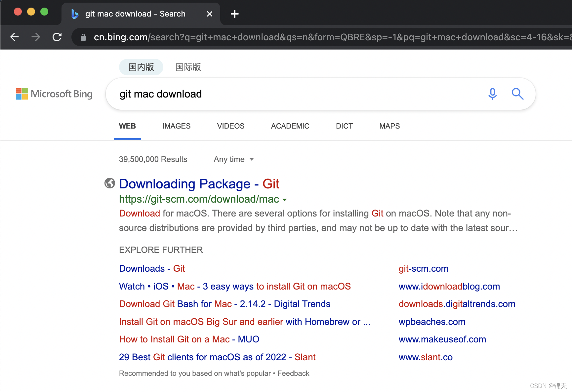The width and height of the screenshot is (572, 392).
Task: Click the www.makeuseof.com link
Action: [442, 339]
